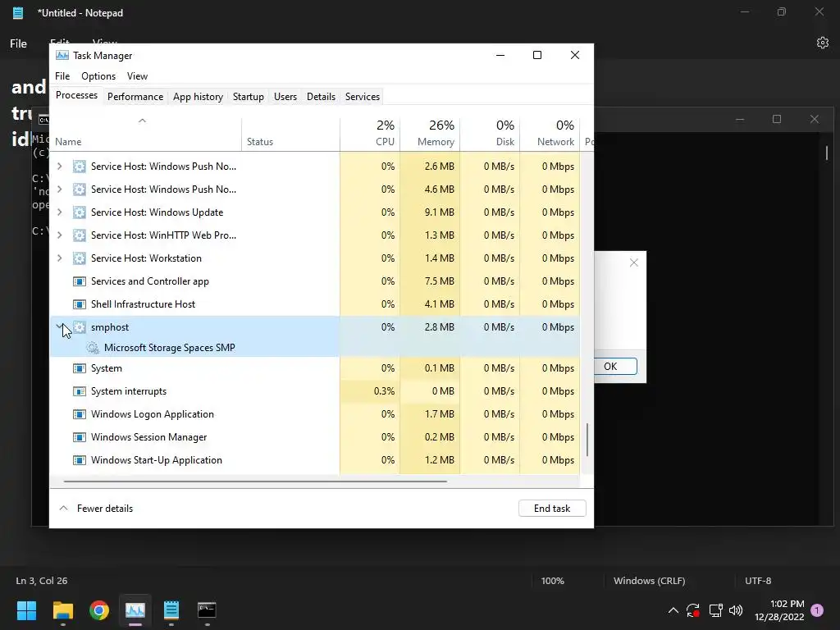Open Task Manager Options menu
Image resolution: width=840 pixels, height=630 pixels.
[98, 76]
